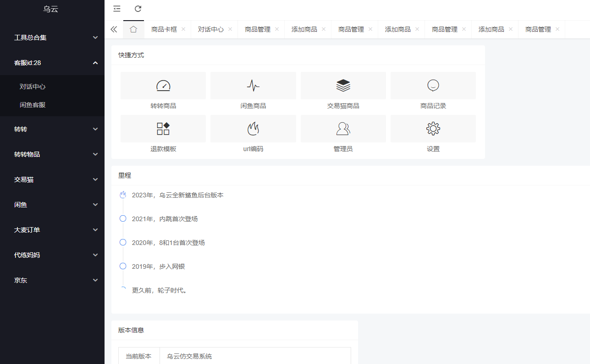Switch to the 商品卡框 tab
This screenshot has height=364, width=590.
coord(164,29)
